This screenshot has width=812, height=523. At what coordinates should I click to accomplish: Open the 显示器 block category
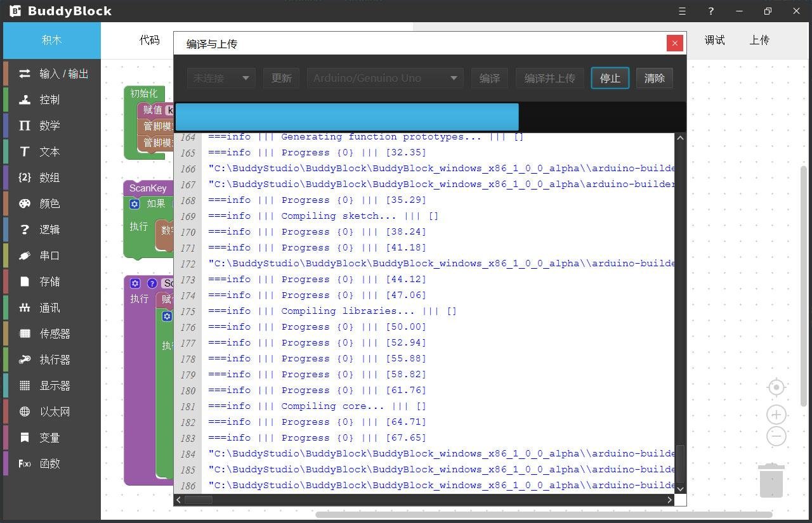pyautogui.click(x=52, y=385)
